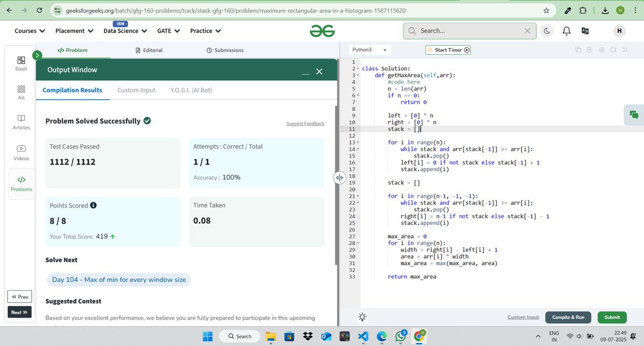
Task: Open notifications bell icon
Action: (566, 31)
